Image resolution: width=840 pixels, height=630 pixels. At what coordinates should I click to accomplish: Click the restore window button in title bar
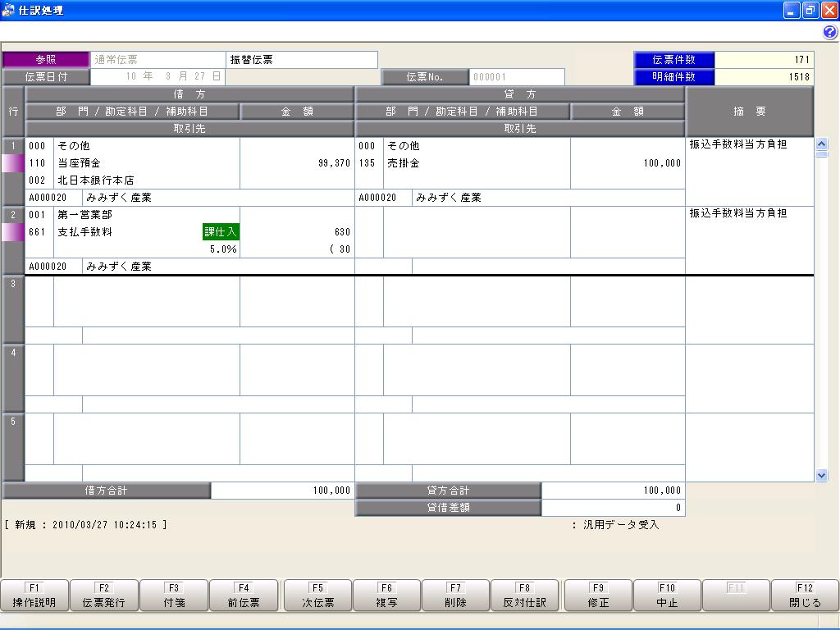pos(810,10)
